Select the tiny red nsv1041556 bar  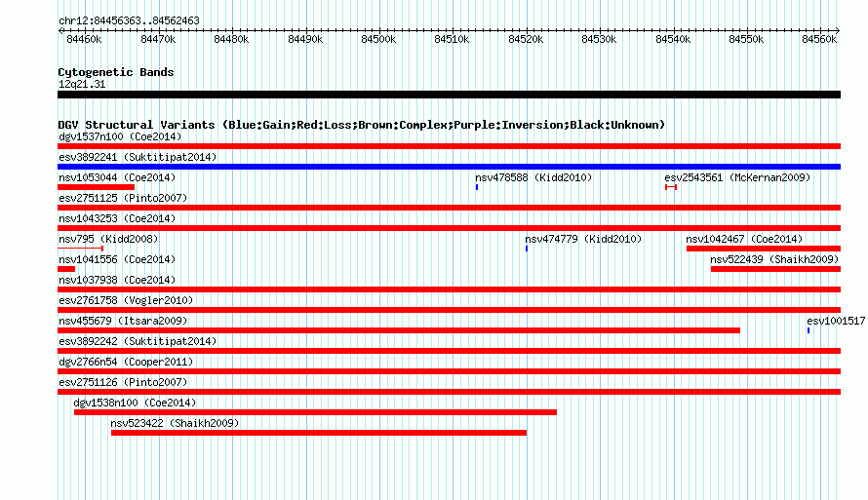pos(66,269)
